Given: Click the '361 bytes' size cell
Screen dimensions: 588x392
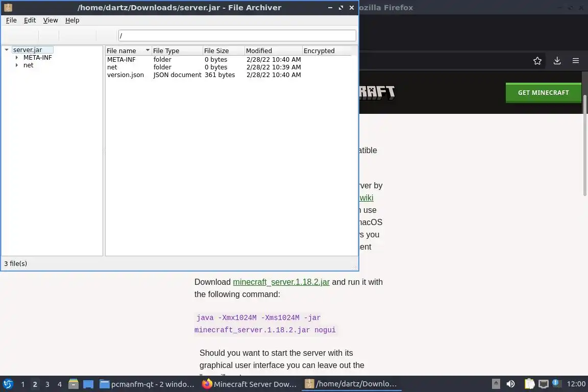Looking at the screenshot, I should 220,75.
